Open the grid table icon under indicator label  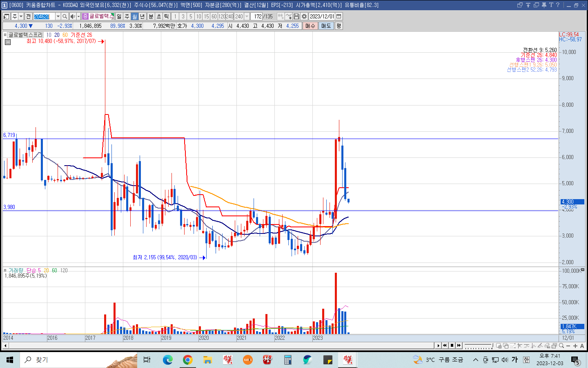(x=8, y=42)
